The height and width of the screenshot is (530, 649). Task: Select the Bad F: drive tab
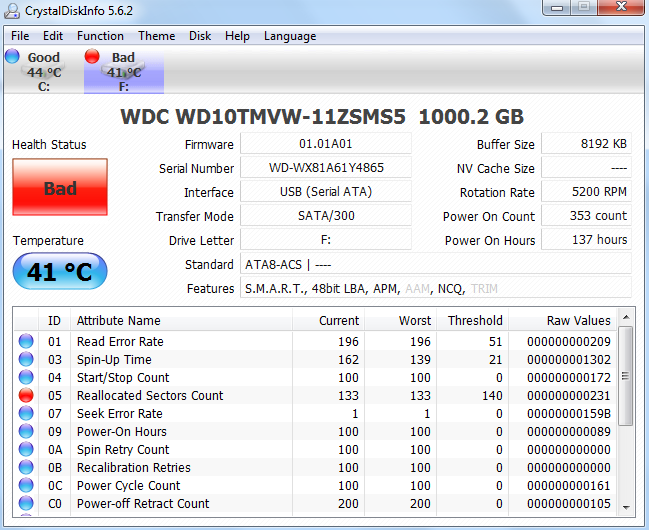coord(124,71)
